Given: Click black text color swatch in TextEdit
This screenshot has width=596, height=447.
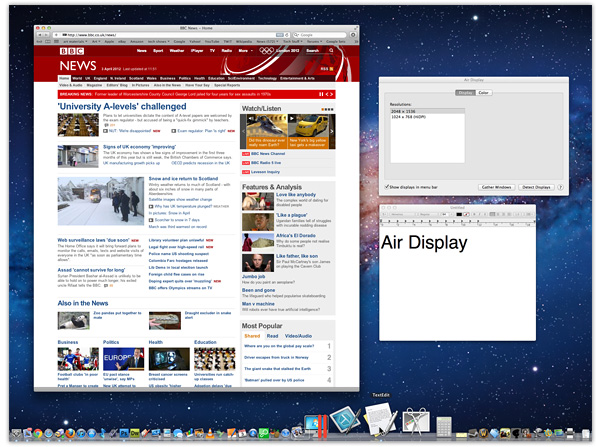Looking at the screenshot, I should [459, 214].
